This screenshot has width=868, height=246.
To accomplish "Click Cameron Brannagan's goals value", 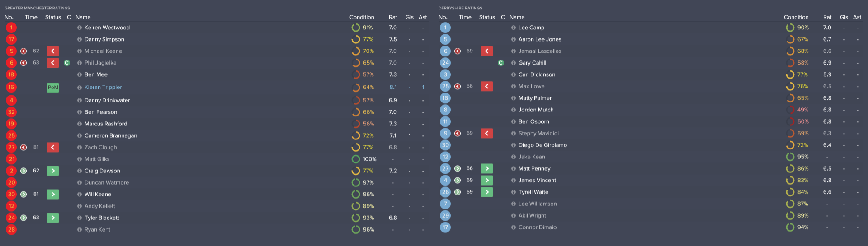I will click(410, 135).
